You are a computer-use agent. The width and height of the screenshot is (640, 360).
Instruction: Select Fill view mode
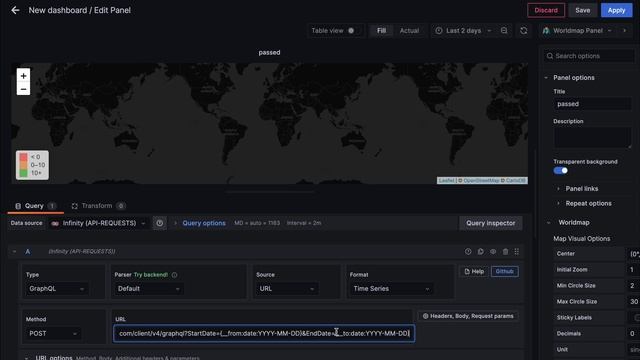[381, 31]
